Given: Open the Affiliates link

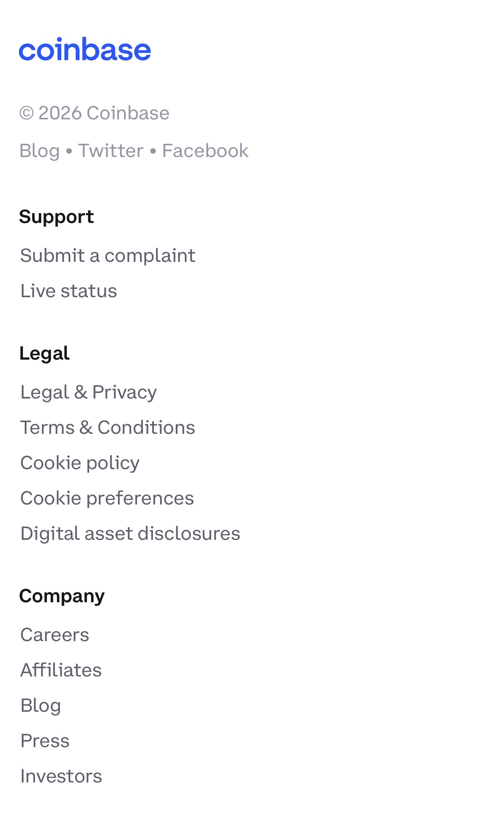Looking at the screenshot, I should click(x=61, y=670).
